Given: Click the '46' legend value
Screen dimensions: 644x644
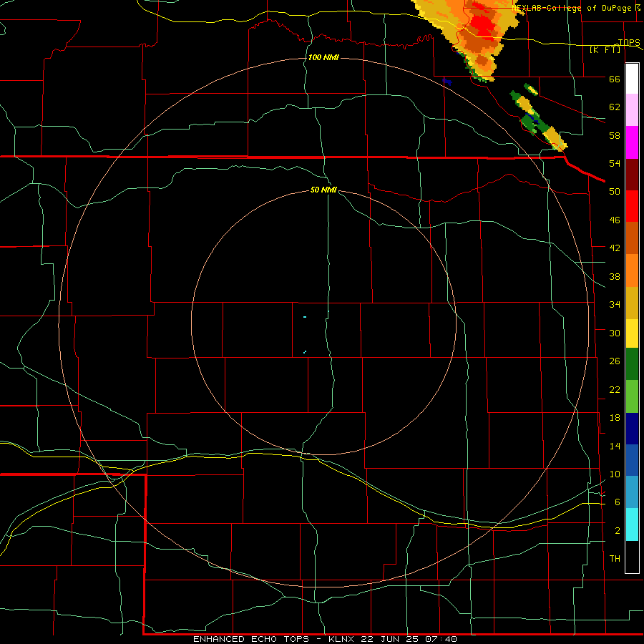Looking at the screenshot, I should pyautogui.click(x=615, y=220).
